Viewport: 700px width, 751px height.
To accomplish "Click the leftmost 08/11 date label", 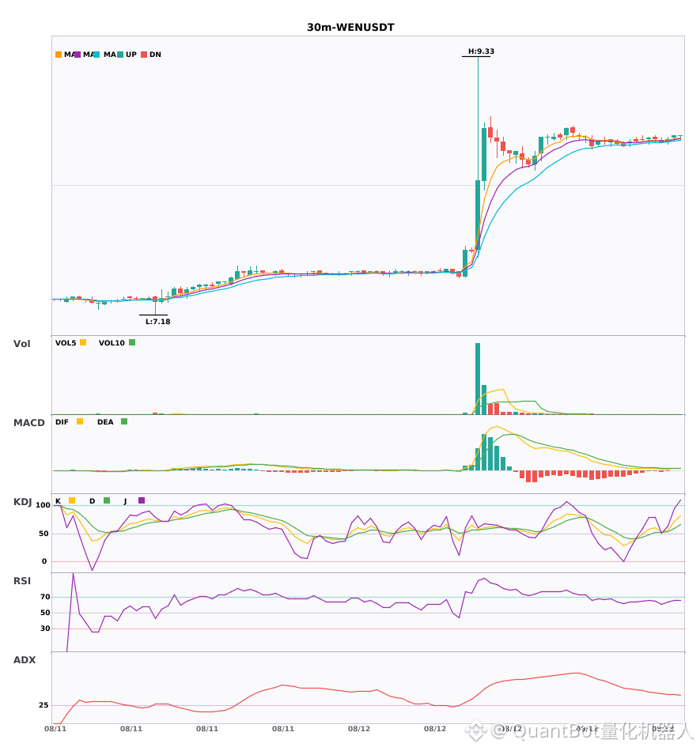I will pos(55,729).
